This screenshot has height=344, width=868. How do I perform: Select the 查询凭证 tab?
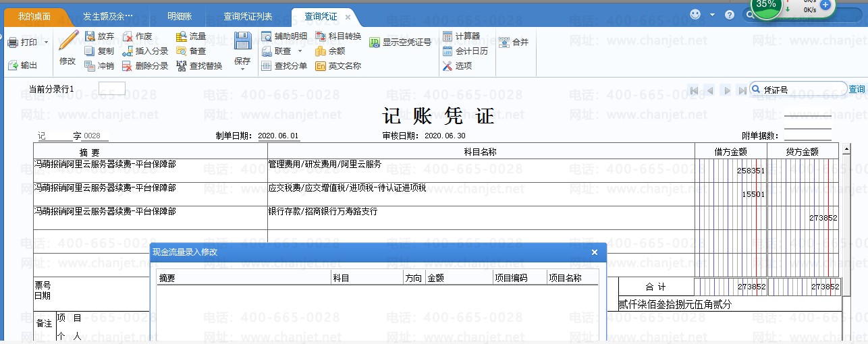(x=321, y=16)
